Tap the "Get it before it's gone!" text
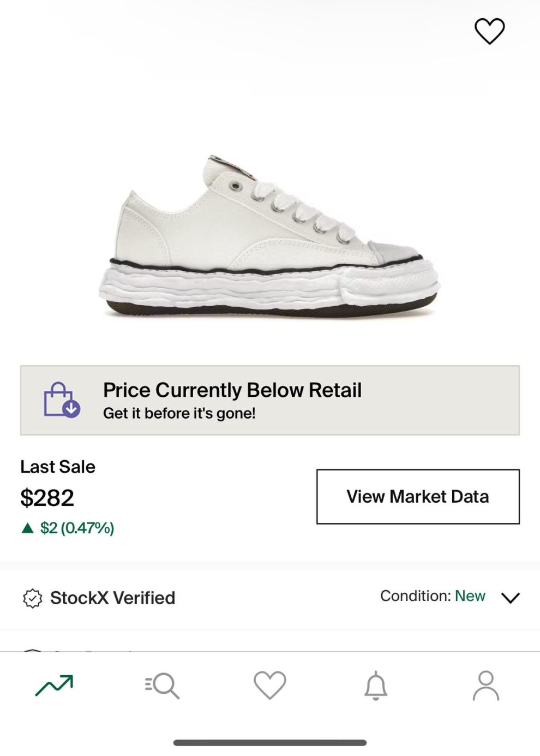This screenshot has width=540, height=756. (x=179, y=414)
